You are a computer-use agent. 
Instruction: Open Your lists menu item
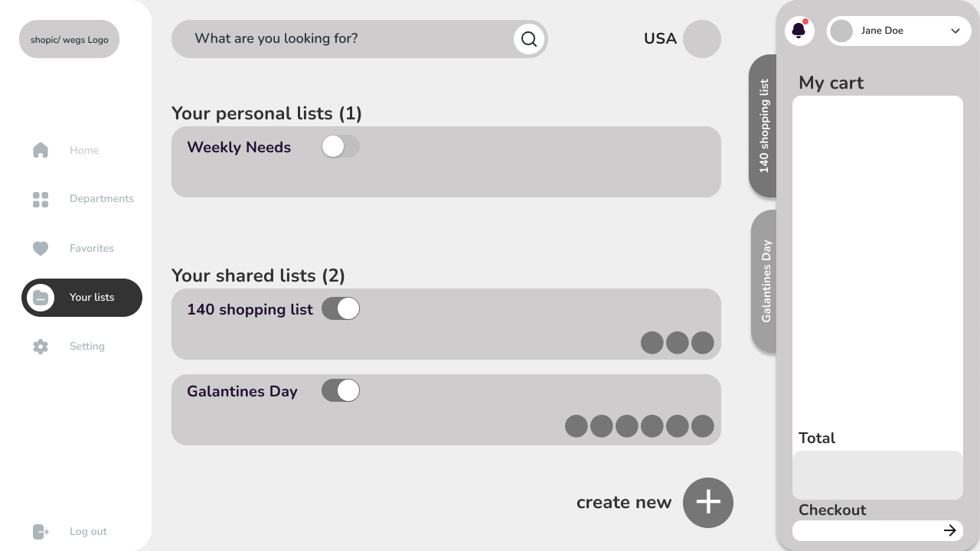[x=82, y=298]
